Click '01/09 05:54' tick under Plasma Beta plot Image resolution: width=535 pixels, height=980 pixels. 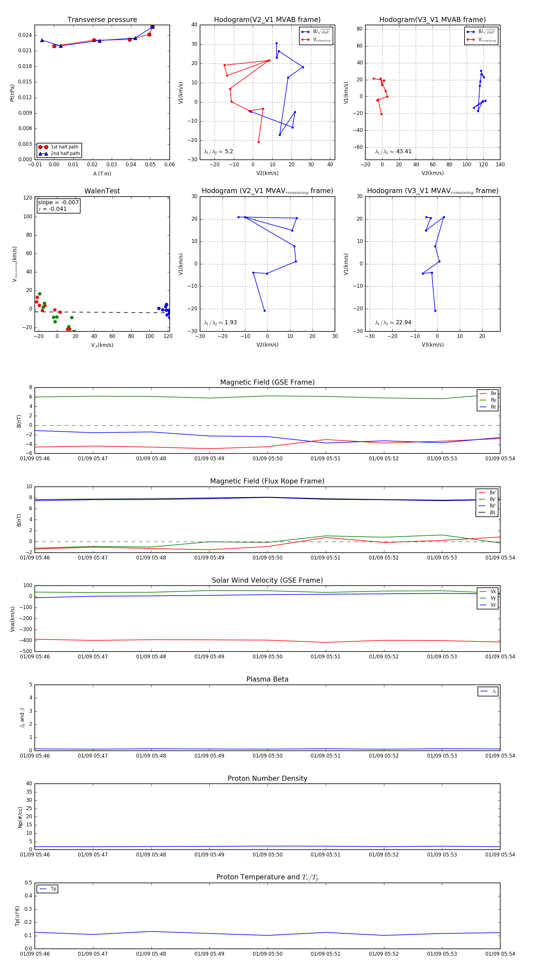500,755
